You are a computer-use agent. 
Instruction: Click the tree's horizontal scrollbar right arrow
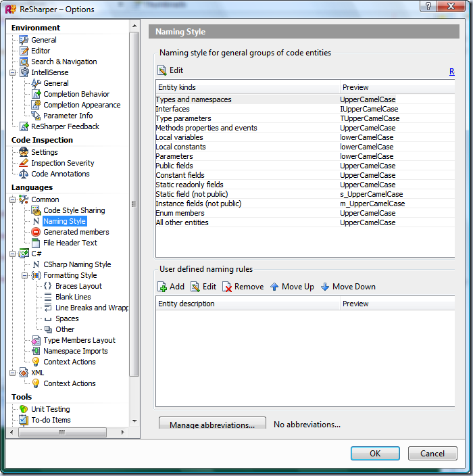[x=122, y=432]
